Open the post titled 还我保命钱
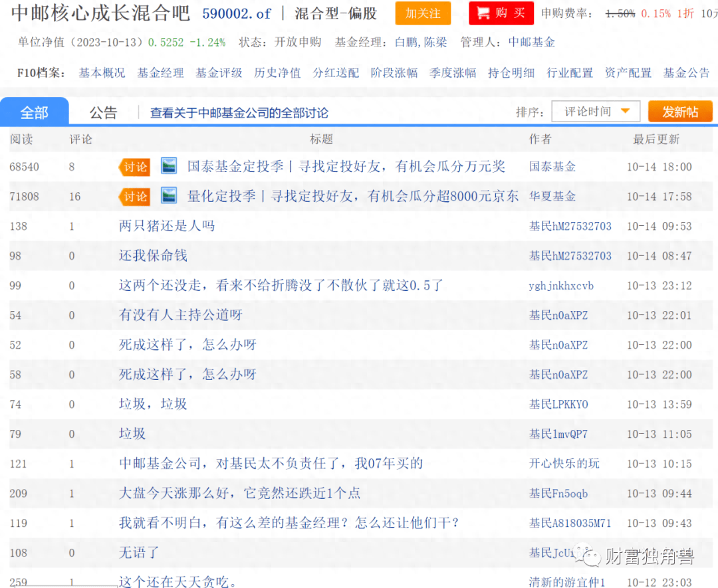 153,256
